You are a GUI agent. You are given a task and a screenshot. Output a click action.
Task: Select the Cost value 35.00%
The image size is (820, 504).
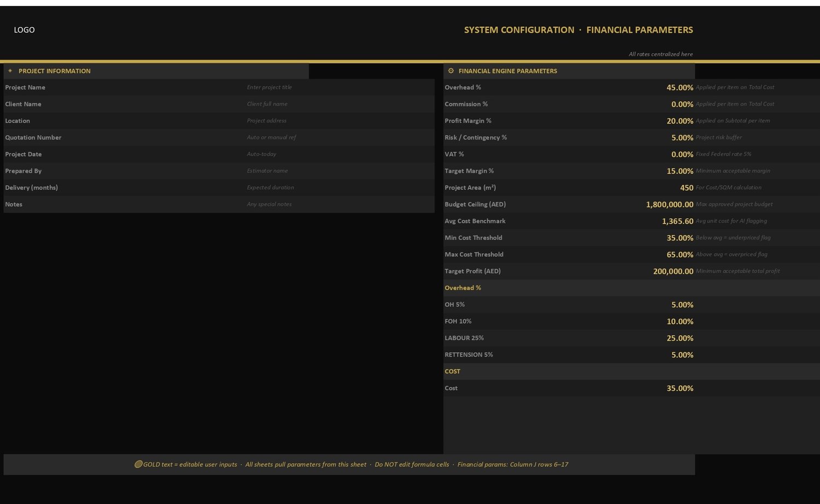coord(680,388)
